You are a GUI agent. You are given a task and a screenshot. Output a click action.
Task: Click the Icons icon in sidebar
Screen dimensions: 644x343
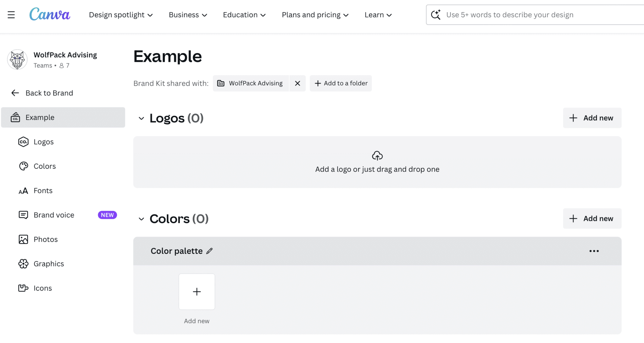click(x=23, y=288)
